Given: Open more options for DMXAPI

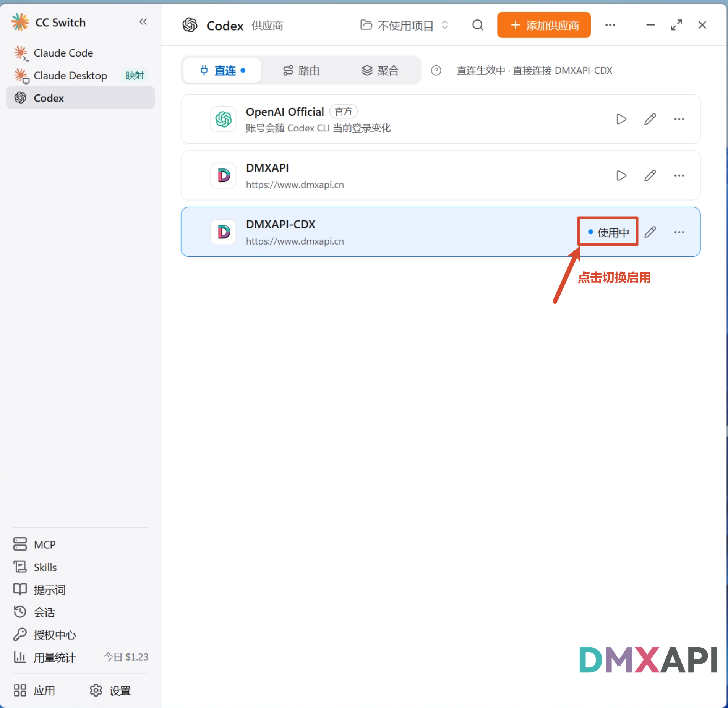Looking at the screenshot, I should pyautogui.click(x=679, y=175).
